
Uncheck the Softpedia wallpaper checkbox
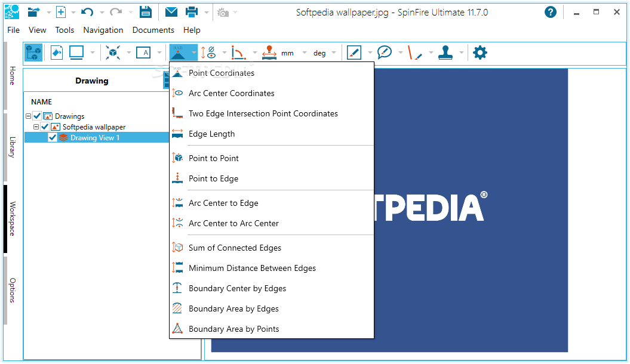45,127
